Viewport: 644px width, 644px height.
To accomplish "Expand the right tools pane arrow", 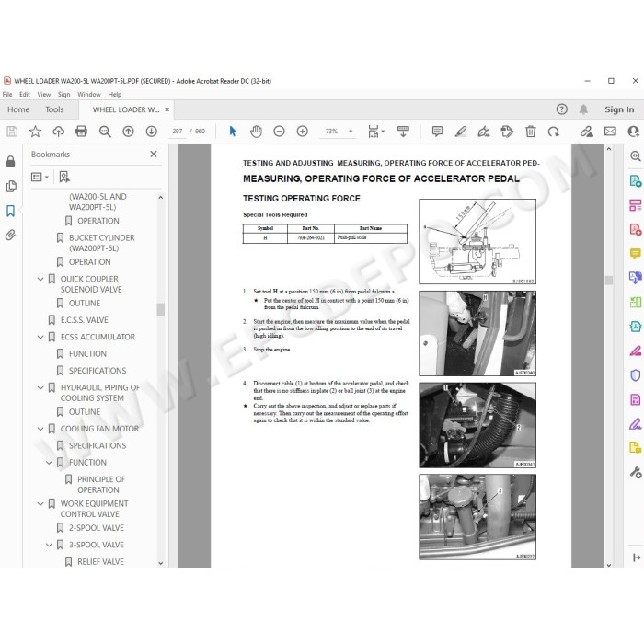I will (x=637, y=558).
